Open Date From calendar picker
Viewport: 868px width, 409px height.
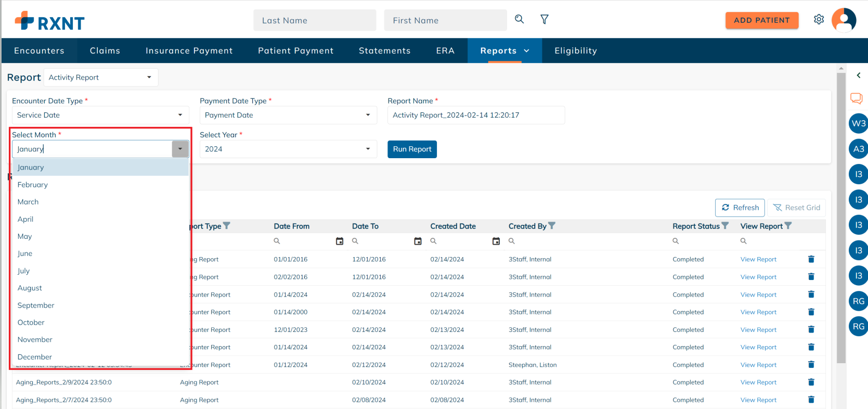(340, 241)
